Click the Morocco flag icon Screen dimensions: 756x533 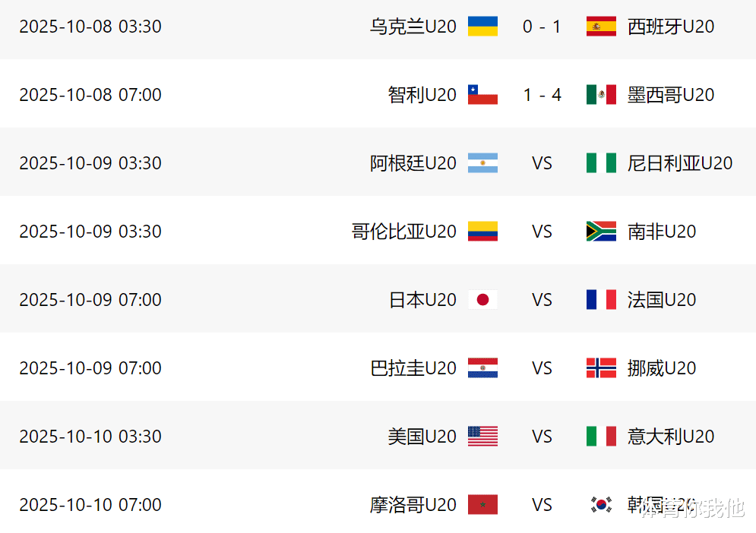[x=482, y=505]
